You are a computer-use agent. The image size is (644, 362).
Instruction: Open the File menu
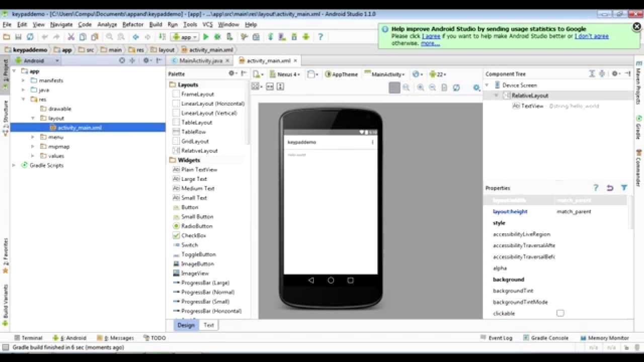coord(7,24)
